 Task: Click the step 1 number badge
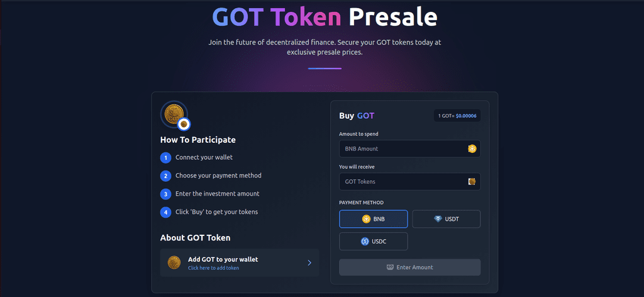pos(165,157)
